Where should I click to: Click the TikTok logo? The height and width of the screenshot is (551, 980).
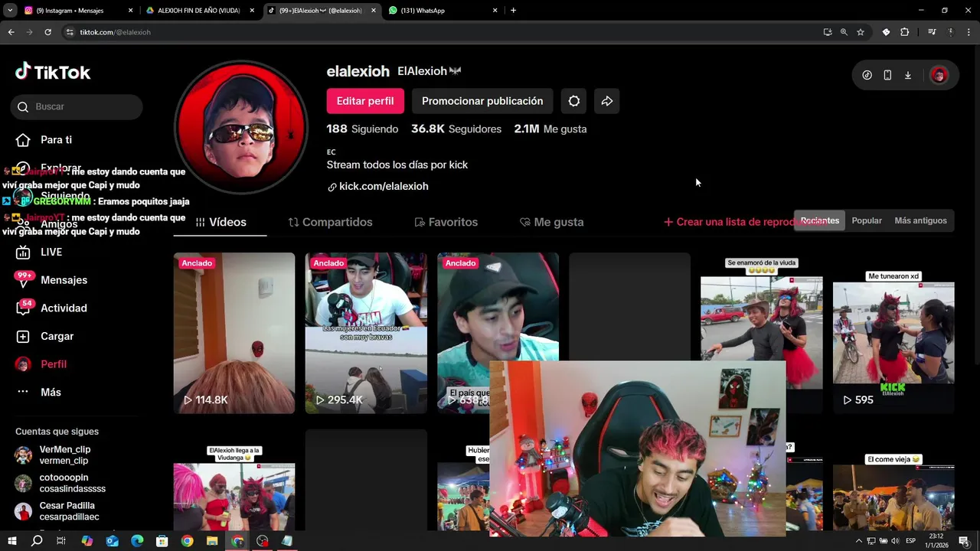(53, 72)
